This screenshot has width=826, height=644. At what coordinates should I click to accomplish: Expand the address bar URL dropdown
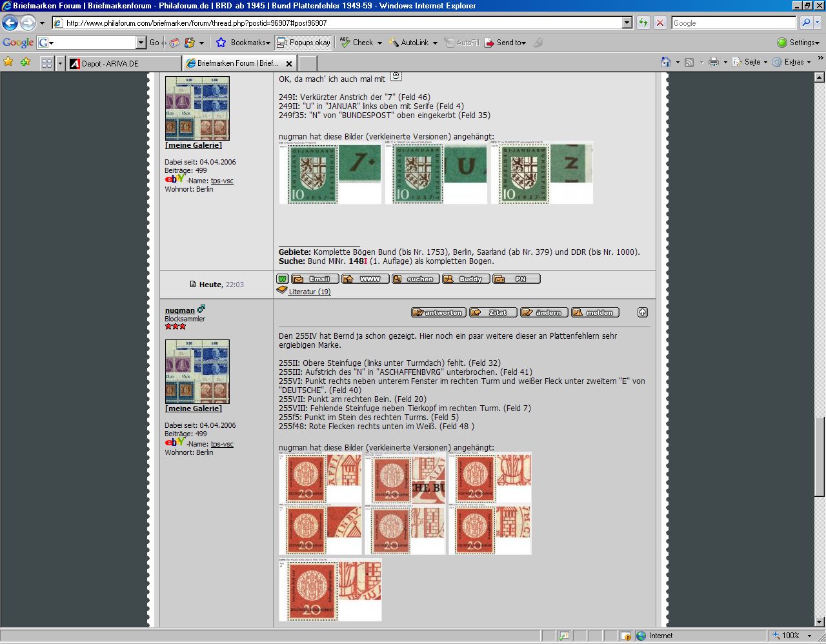tap(627, 23)
